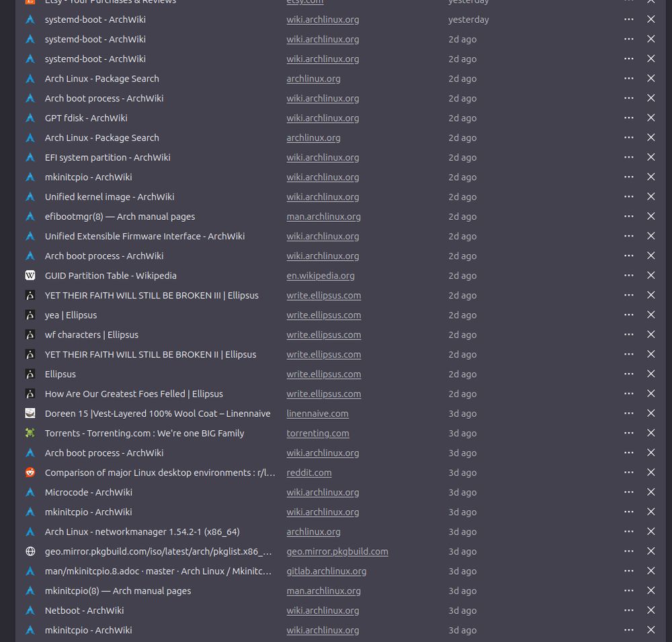
Task: Click the Linennaive favicon beside Doreen 15
Action: click(30, 413)
